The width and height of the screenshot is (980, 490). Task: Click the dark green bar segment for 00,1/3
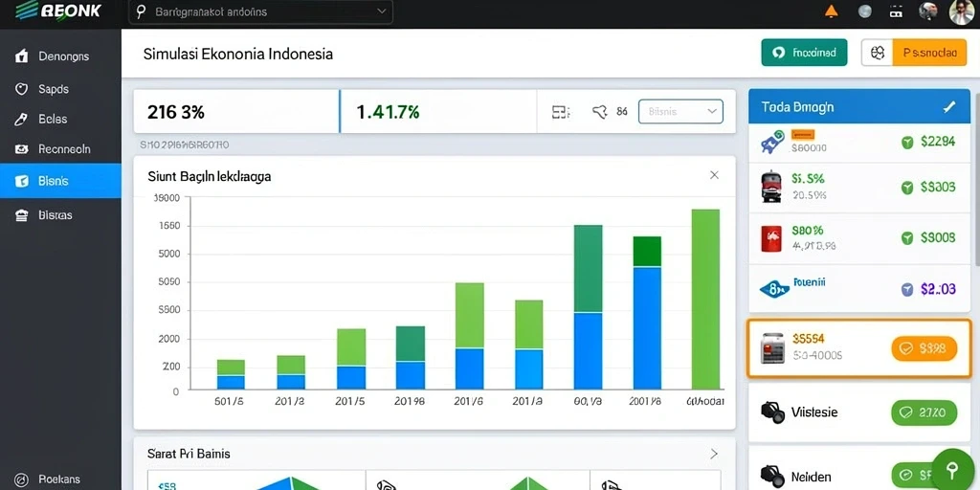point(589,268)
